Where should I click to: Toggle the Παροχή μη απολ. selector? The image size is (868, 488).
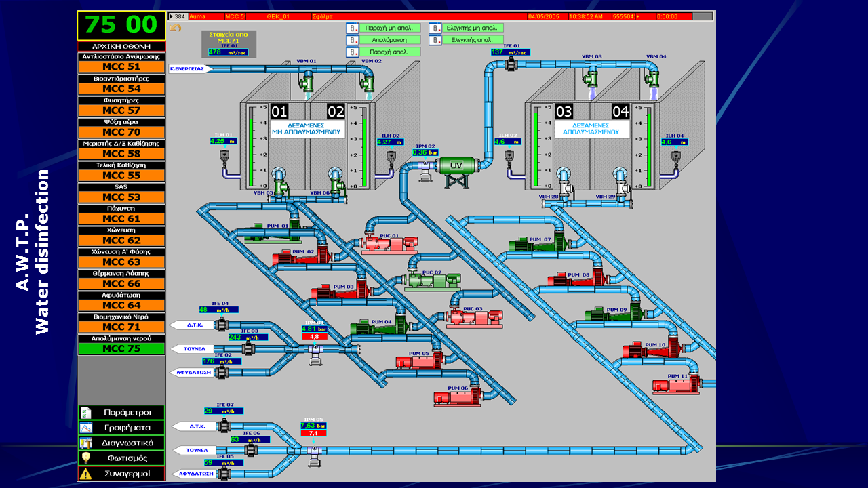tap(352, 28)
